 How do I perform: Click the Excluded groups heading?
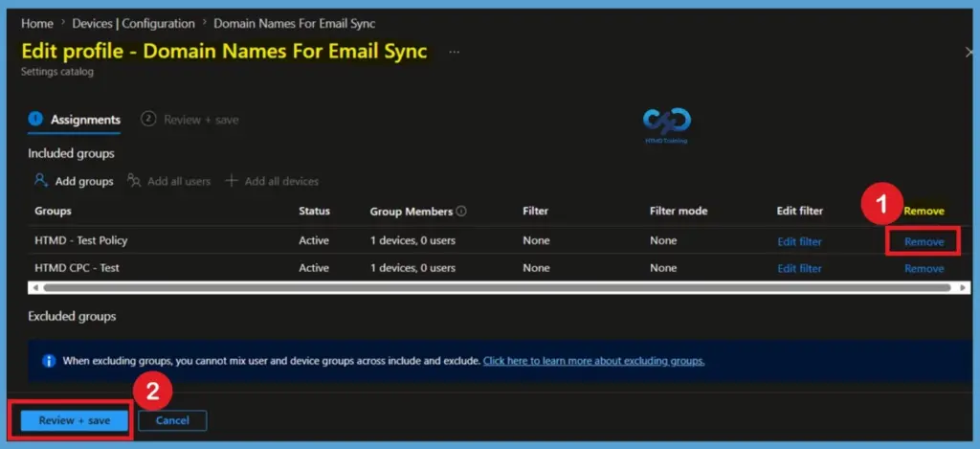tap(72, 317)
